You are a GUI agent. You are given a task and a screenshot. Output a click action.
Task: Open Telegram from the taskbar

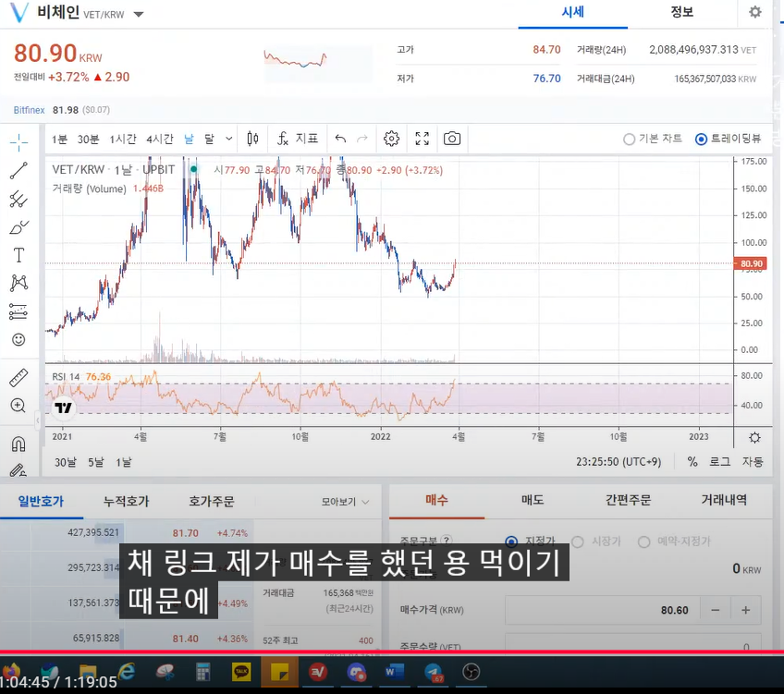pyautogui.click(x=433, y=672)
